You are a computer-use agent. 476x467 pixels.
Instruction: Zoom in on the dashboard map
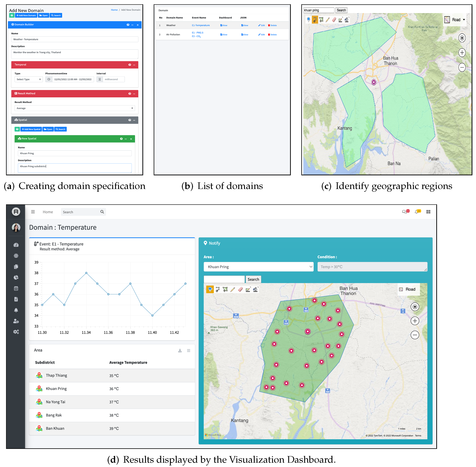tap(415, 321)
